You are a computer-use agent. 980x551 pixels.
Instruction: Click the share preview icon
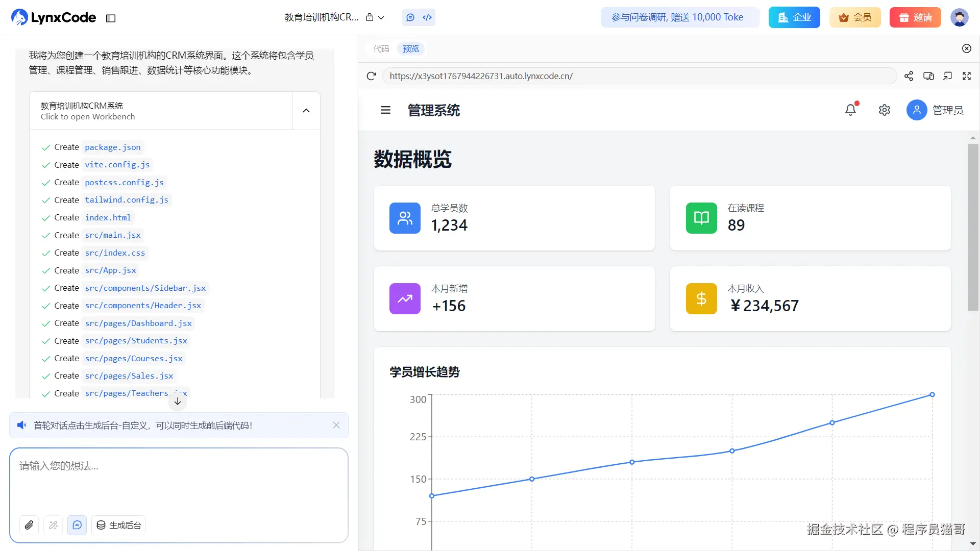pyautogui.click(x=909, y=77)
